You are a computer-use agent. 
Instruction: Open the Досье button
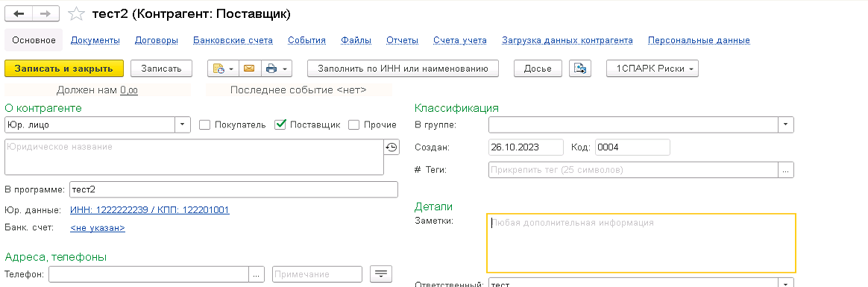[x=538, y=69]
